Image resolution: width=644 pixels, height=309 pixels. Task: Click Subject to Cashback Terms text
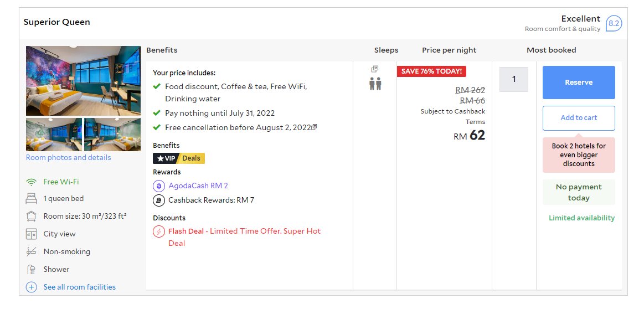pos(452,116)
